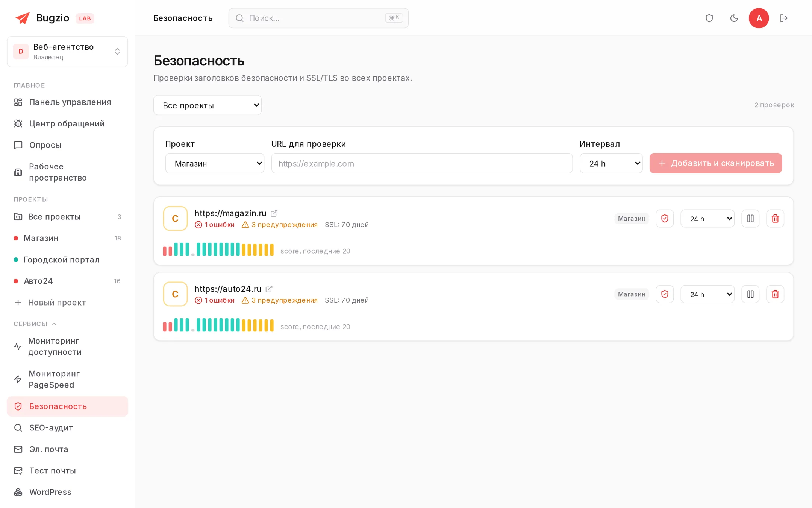Screen dimensions: 812x508
Task: Pause the auto24.ru security check
Action: click(x=750, y=294)
